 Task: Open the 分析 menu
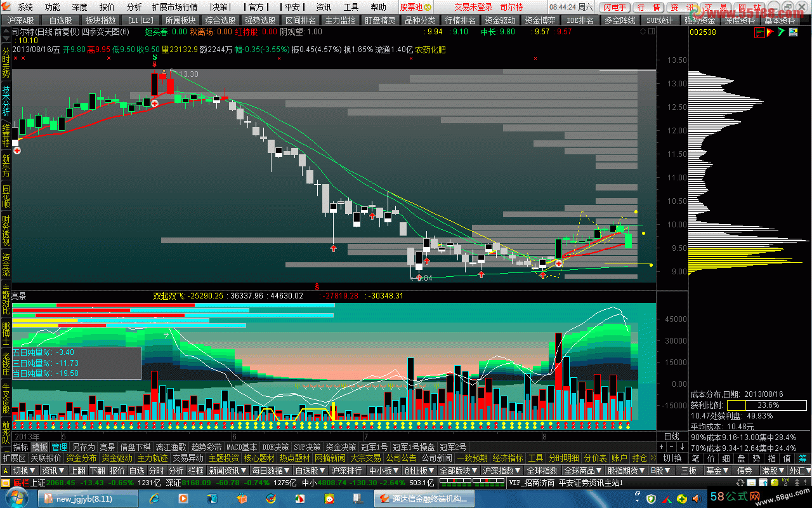point(134,7)
